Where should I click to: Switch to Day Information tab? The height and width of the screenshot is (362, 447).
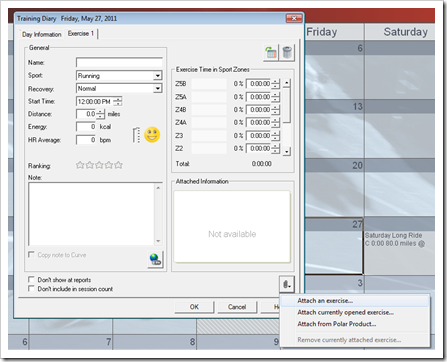[x=42, y=34]
